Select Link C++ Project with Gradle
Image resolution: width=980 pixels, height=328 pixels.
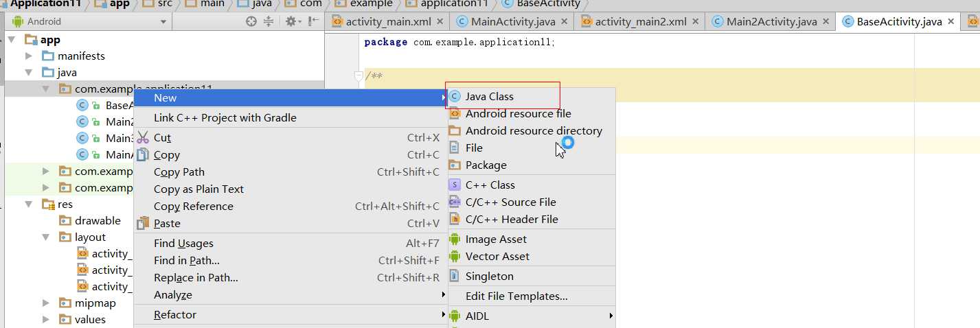pyautogui.click(x=225, y=118)
